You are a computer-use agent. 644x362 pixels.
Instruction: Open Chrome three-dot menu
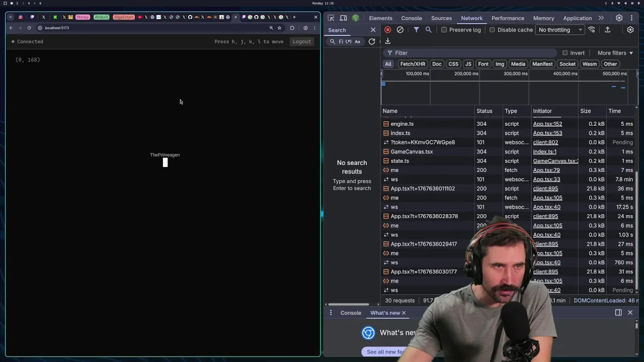click(314, 28)
